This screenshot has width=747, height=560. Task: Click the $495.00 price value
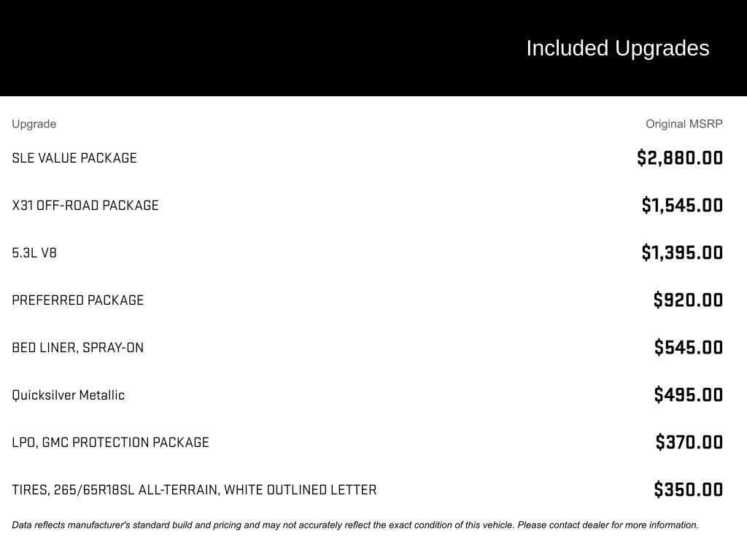tap(689, 394)
